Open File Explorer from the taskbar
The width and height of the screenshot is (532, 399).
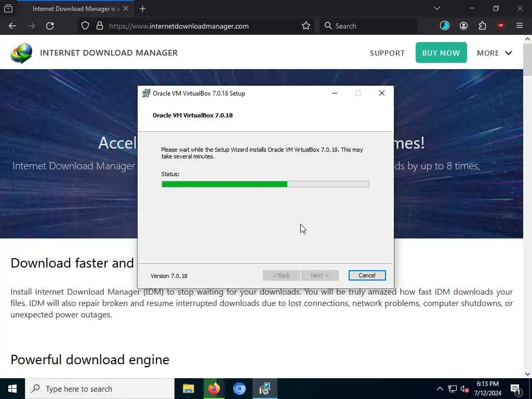pos(188,389)
